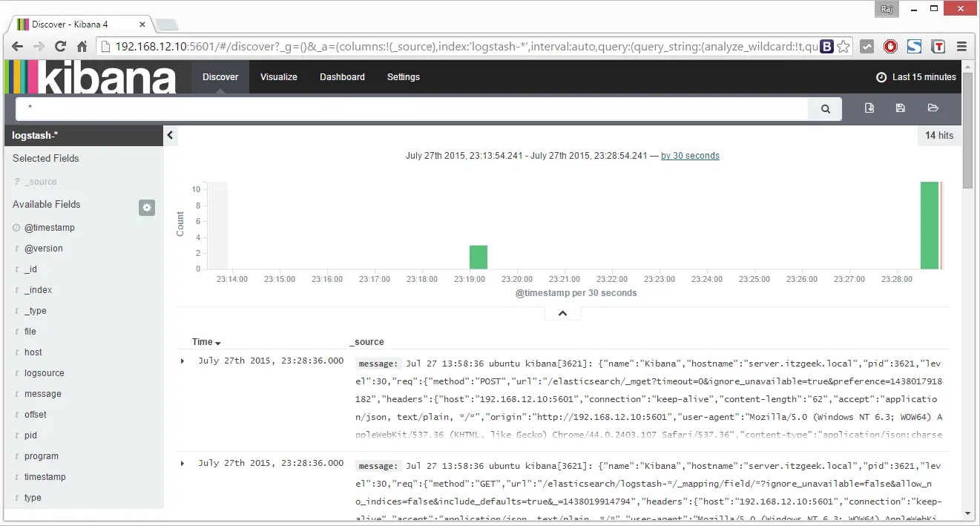Click the Raj profile button
This screenshot has width=980, height=526.
point(886,9)
